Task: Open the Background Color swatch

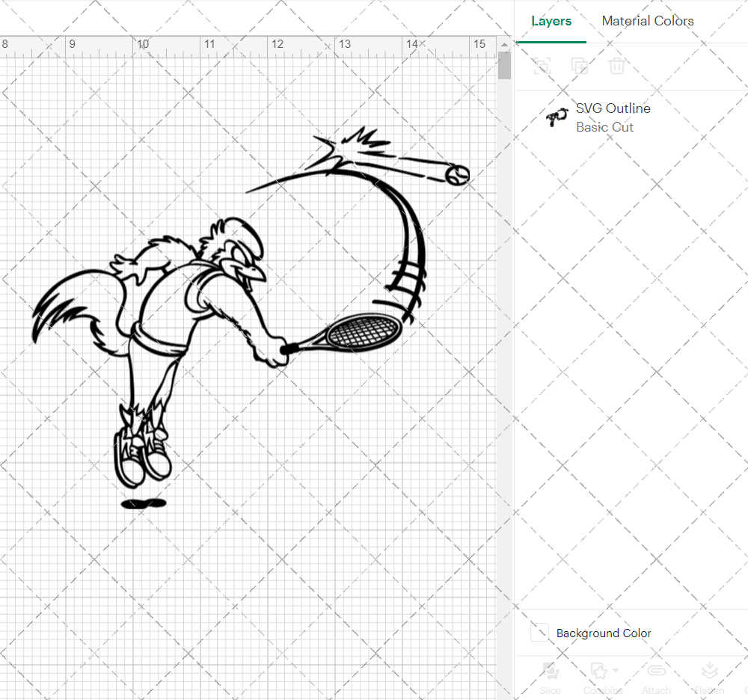Action: tap(539, 632)
